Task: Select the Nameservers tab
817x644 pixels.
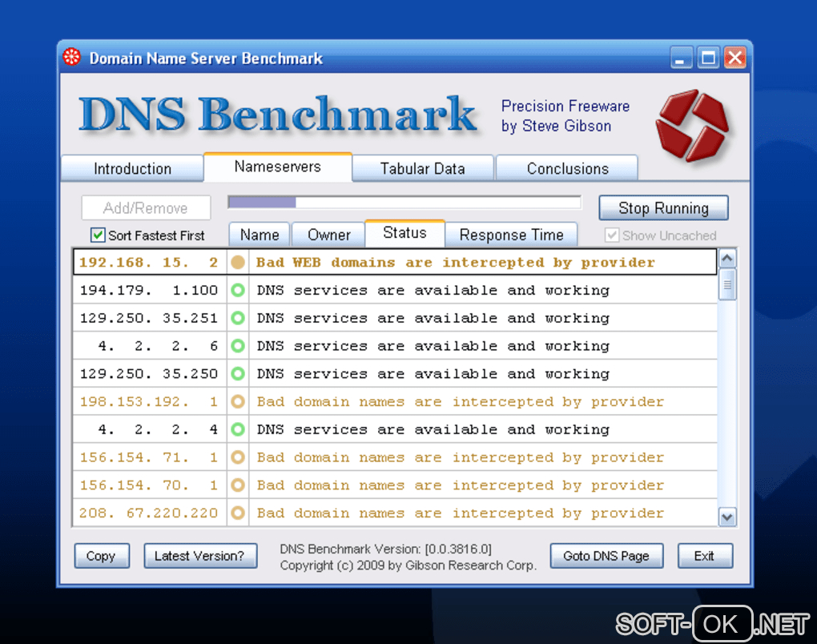Action: [x=278, y=167]
